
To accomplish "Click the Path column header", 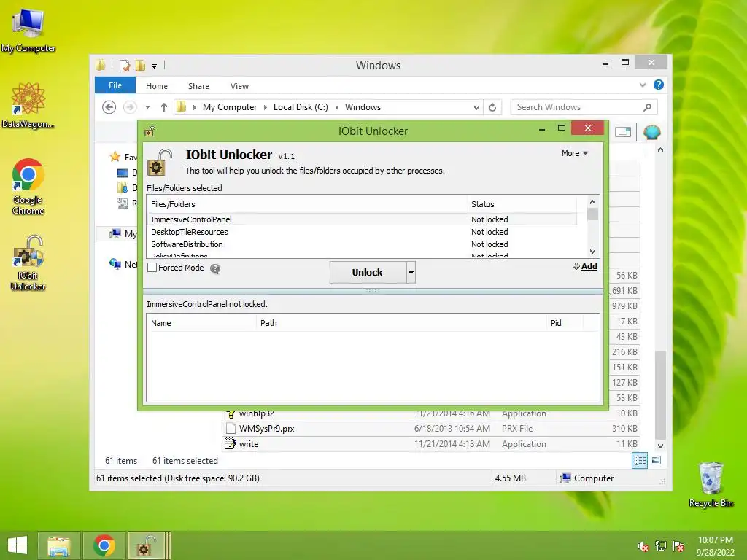I will click(401, 323).
